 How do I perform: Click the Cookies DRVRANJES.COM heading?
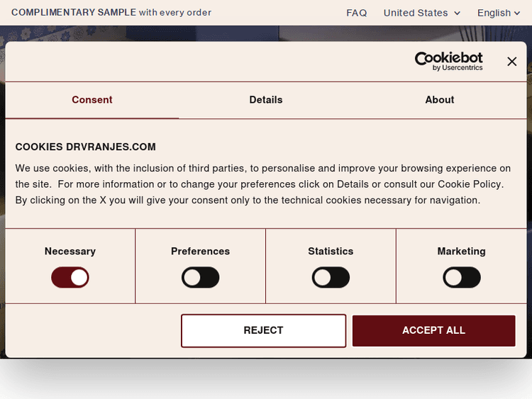tap(86, 147)
